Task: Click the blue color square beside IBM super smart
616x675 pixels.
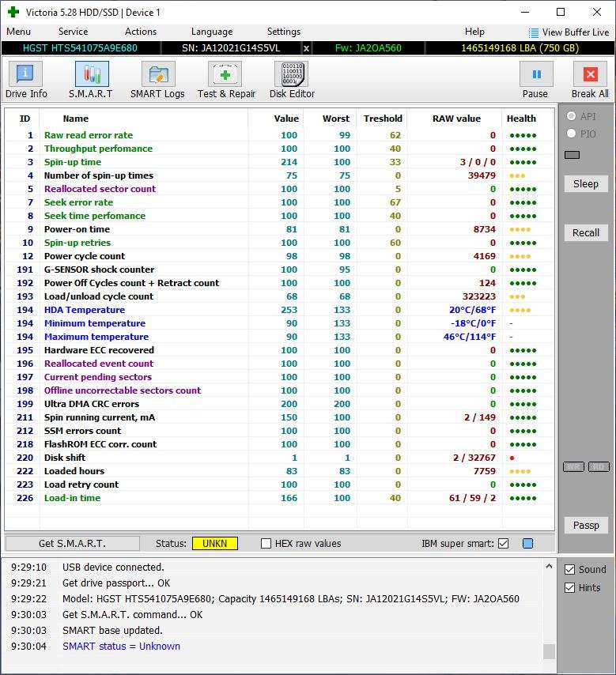Action: point(527,543)
